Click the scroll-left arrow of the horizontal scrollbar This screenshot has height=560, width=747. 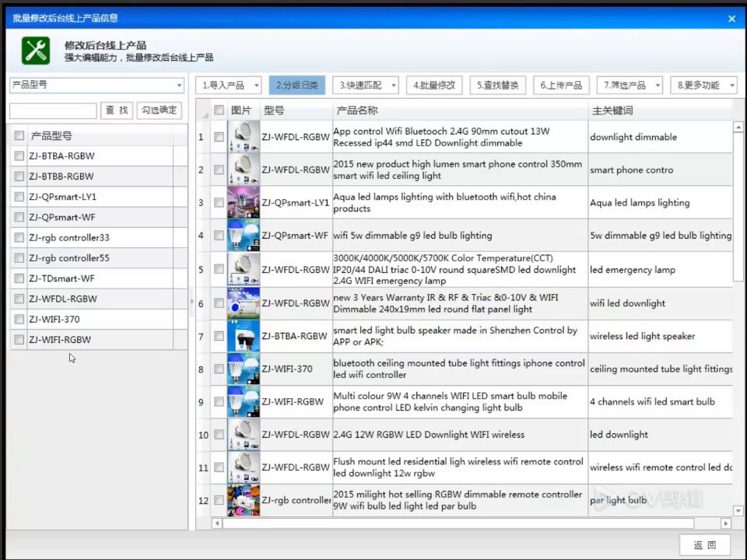click(217, 523)
